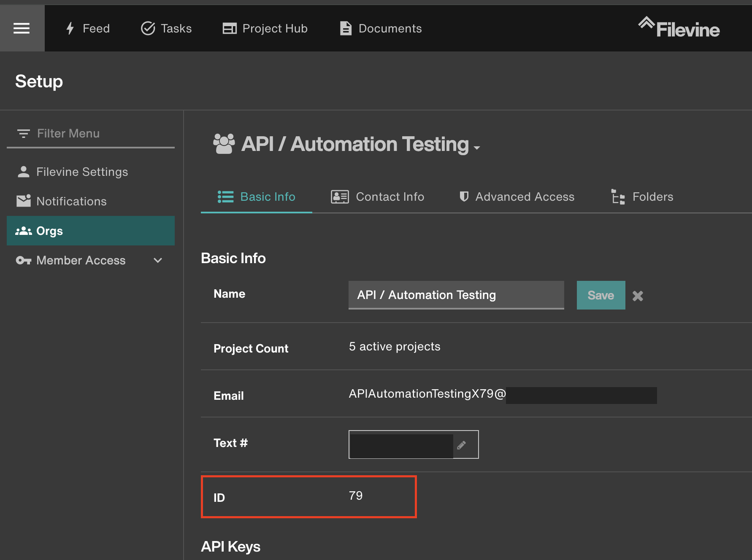Click the API / Automation Testing title
Viewport: 752px width, 560px height.
355,144
